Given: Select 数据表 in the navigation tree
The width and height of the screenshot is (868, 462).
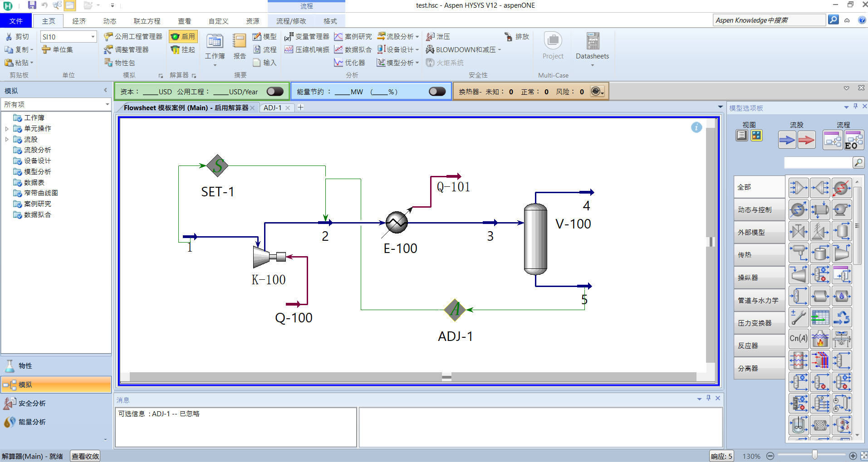Looking at the screenshot, I should (x=34, y=182).
